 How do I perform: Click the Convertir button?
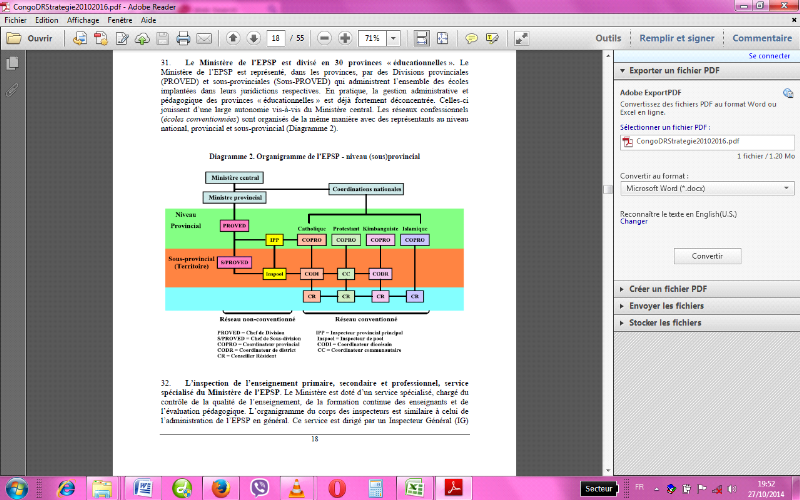click(707, 256)
